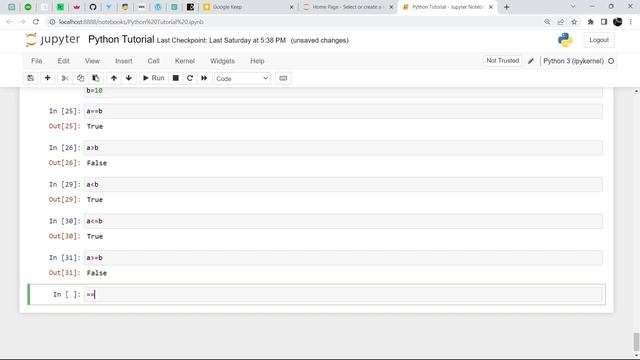640x360 pixels.
Task: Open the File menu
Action: 37,61
